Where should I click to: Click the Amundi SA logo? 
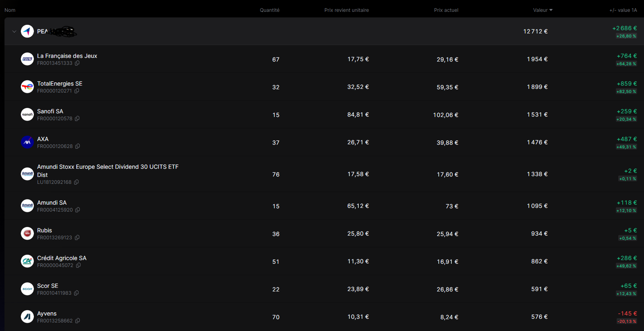(27, 206)
